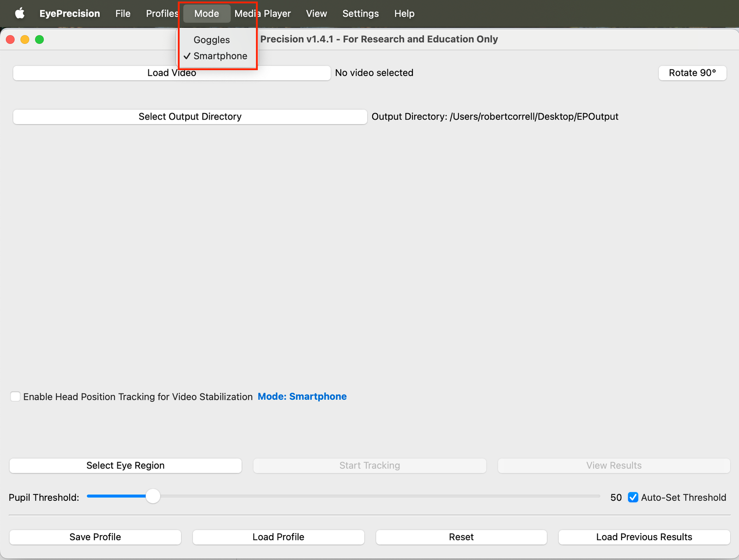This screenshot has width=739, height=560.
Task: Click the File menu
Action: (x=123, y=13)
